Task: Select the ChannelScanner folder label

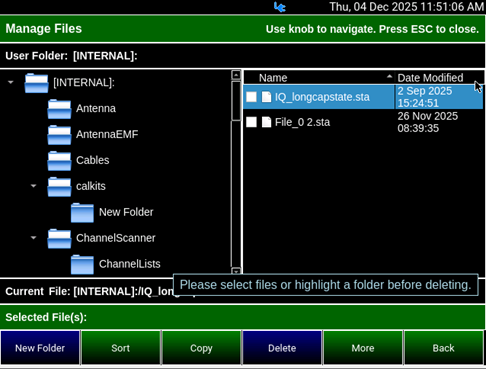Action: pyautogui.click(x=116, y=238)
